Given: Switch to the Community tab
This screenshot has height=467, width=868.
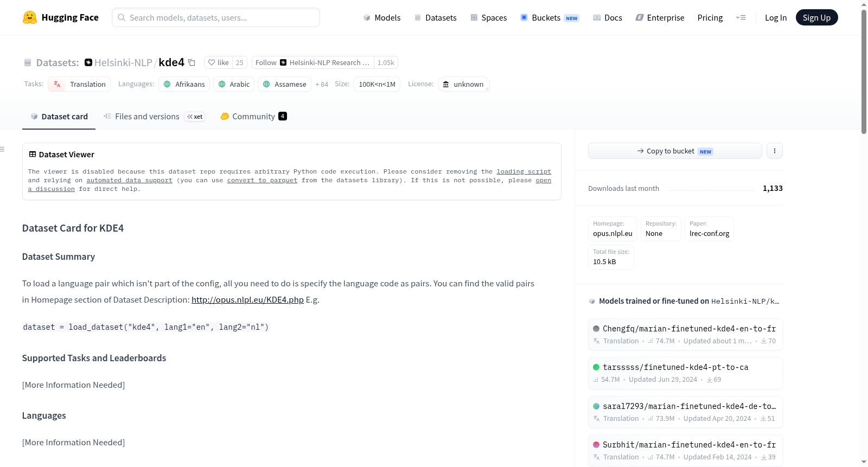Looking at the screenshot, I should click(x=253, y=117).
